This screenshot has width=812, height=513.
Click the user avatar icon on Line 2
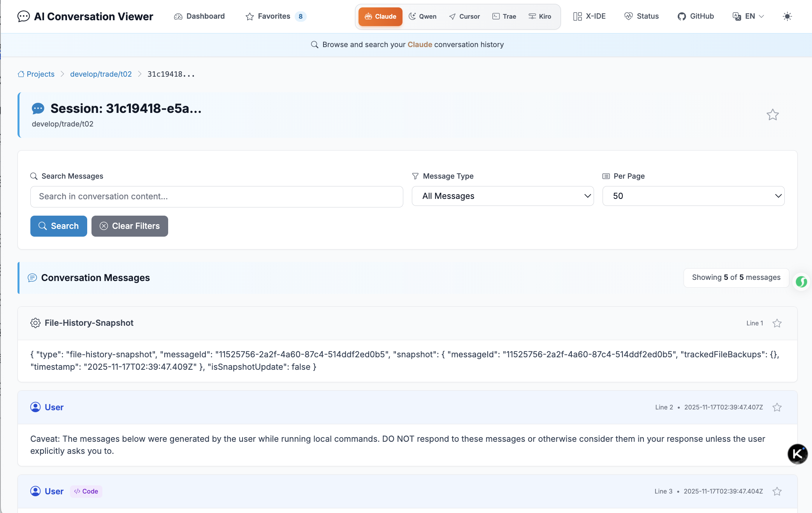tap(35, 407)
